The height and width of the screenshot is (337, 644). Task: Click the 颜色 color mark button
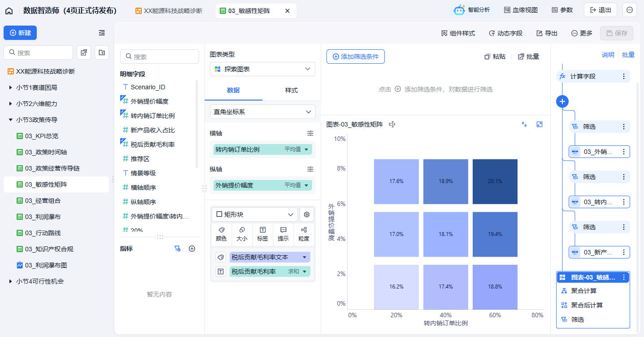click(x=222, y=234)
